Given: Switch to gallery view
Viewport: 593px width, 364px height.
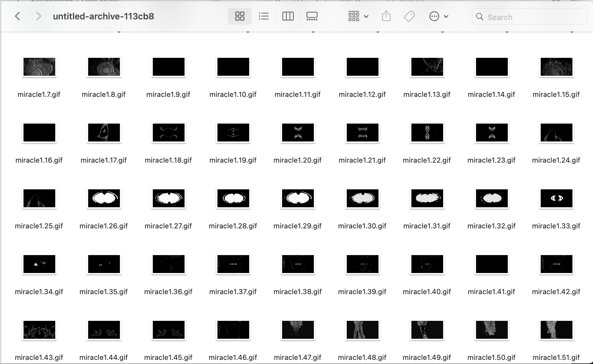Looking at the screenshot, I should coord(312,16).
